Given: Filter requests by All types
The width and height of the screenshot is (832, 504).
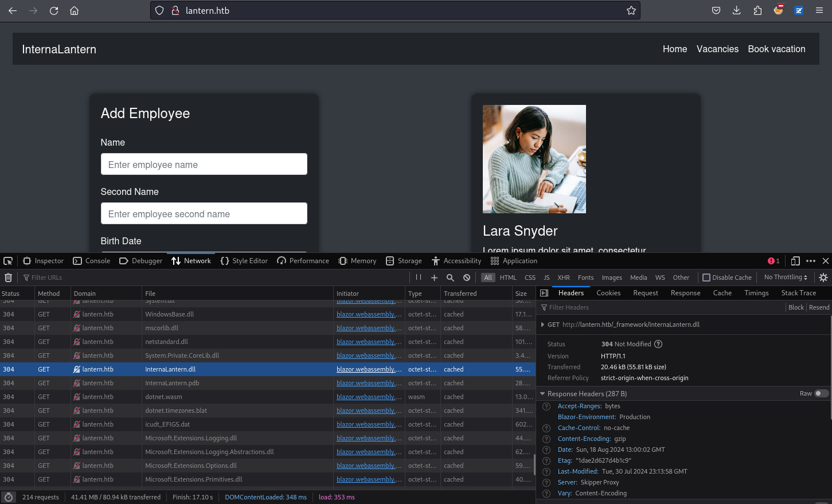Looking at the screenshot, I should click(x=488, y=278).
